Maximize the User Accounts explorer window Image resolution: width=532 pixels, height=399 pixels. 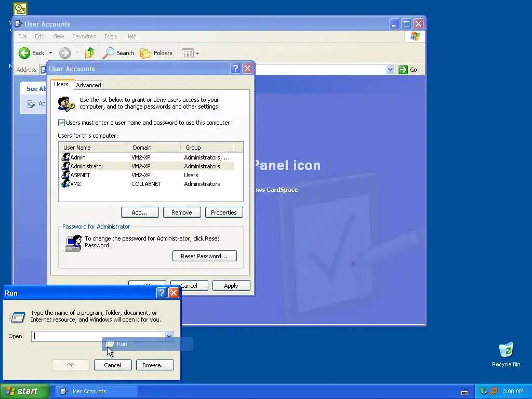pos(406,24)
